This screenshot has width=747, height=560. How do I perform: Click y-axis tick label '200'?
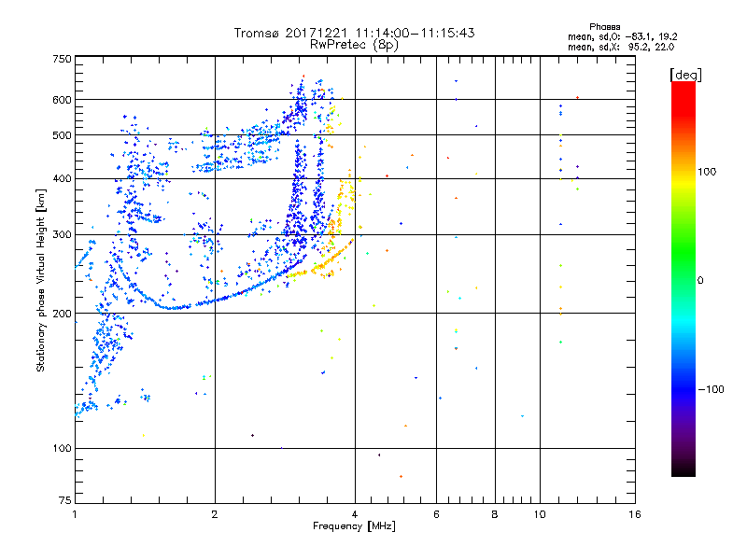click(62, 314)
